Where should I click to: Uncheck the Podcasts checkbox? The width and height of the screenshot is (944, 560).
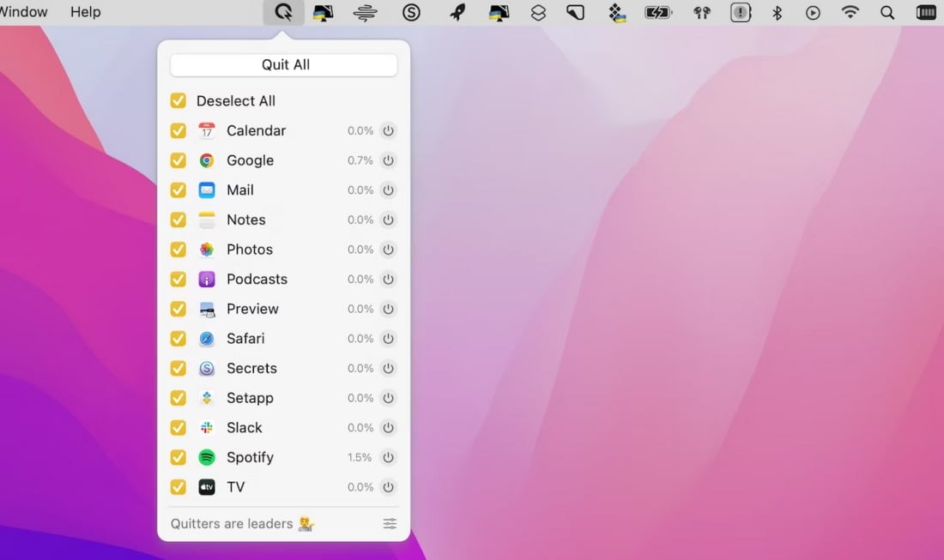coord(179,279)
